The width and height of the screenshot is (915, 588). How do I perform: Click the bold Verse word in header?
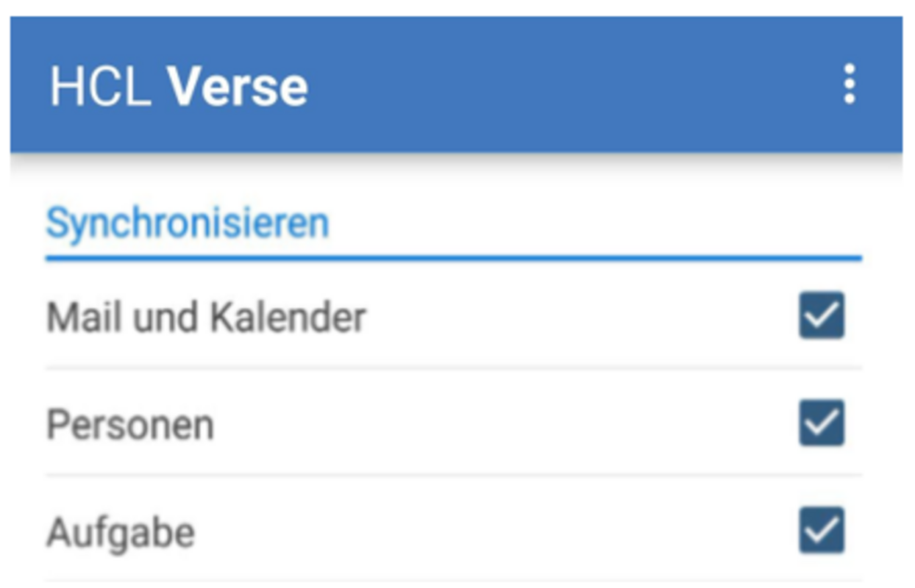(238, 87)
